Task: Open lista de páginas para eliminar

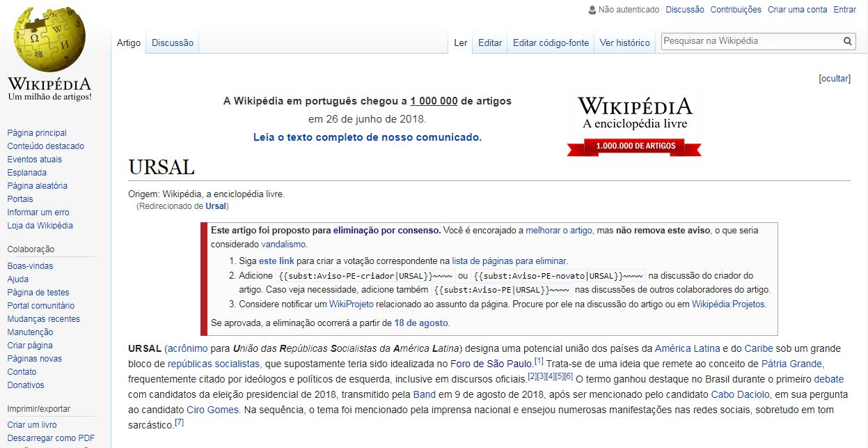Action: click(510, 261)
